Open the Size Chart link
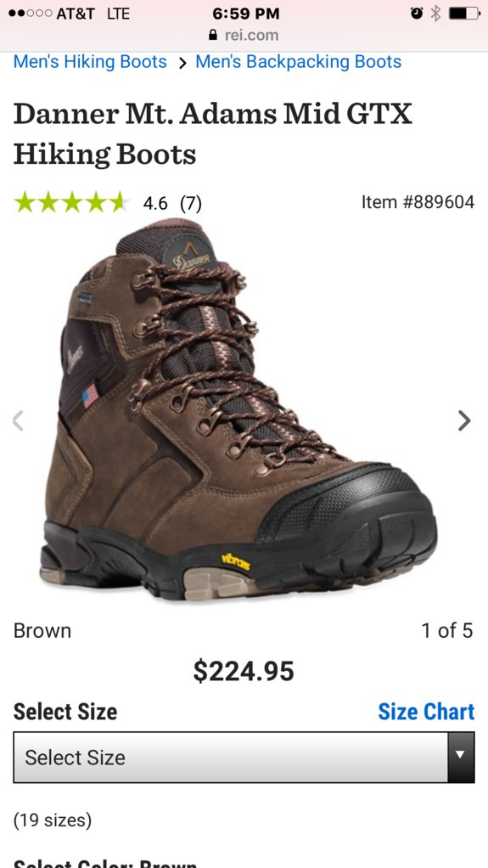 pos(426,712)
